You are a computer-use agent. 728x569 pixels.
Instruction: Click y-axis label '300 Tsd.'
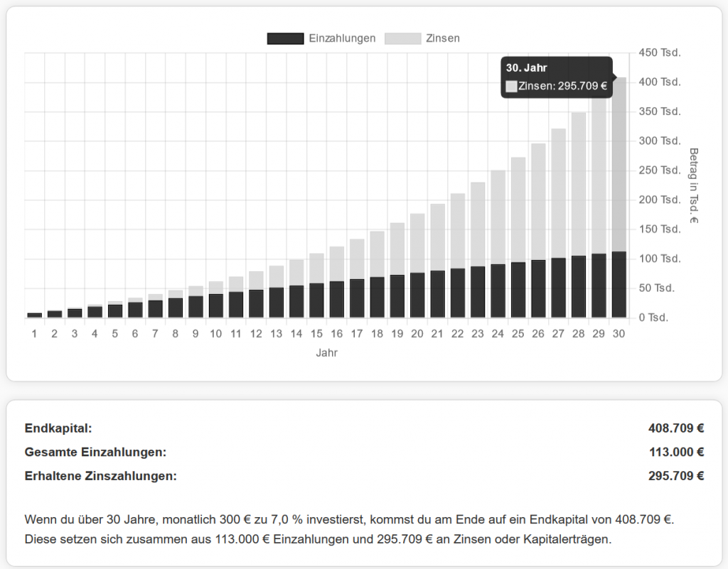[660, 141]
